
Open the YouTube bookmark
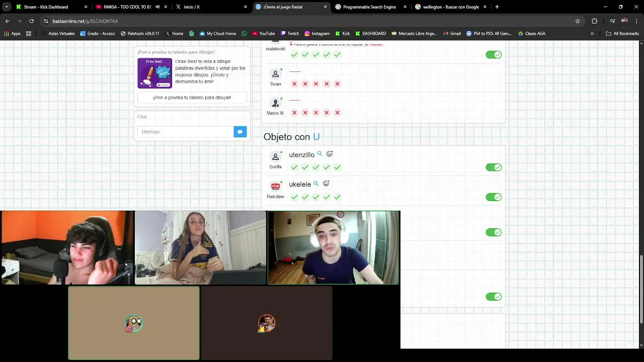coord(264,34)
